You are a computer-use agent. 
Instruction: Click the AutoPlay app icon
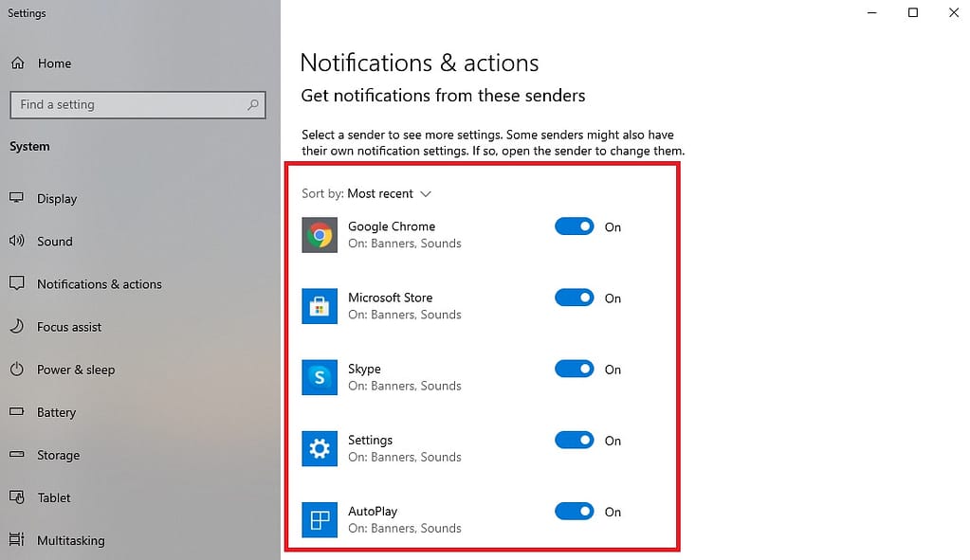pos(319,519)
